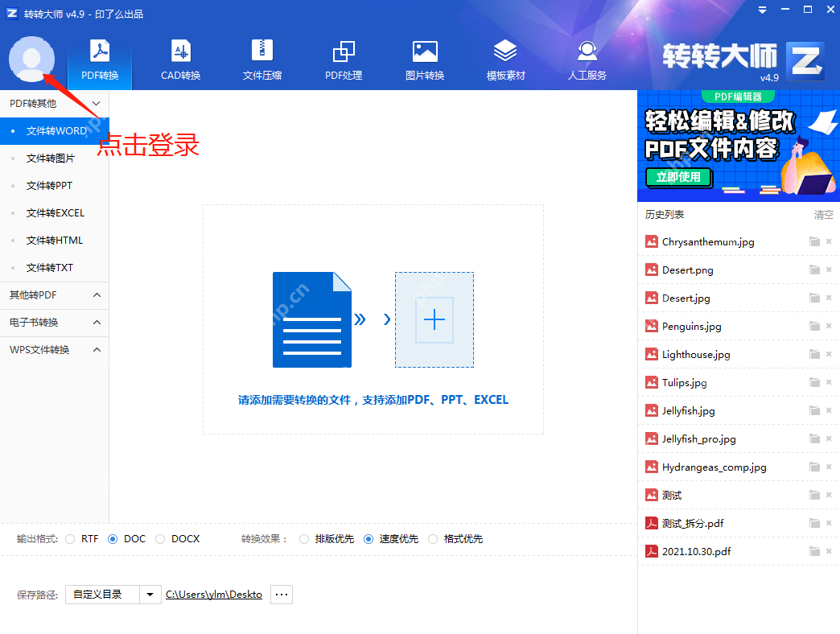This screenshot has height=634, width=840.
Task: Click the plus area to add files
Action: click(x=434, y=319)
